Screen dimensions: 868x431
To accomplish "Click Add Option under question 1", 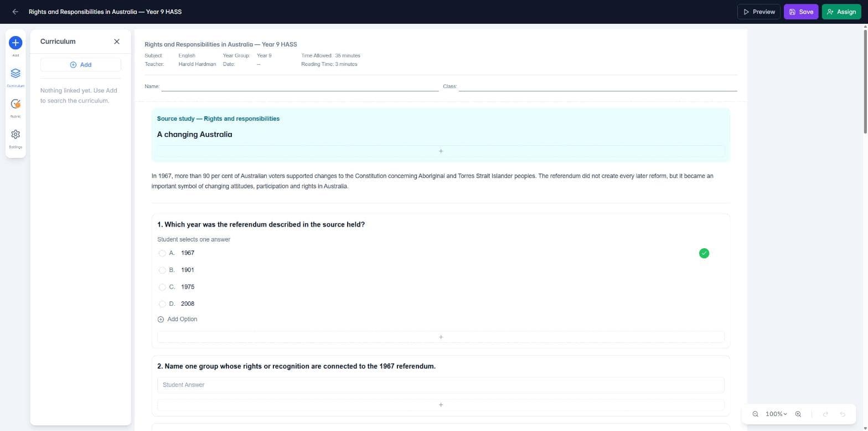I will (177, 319).
